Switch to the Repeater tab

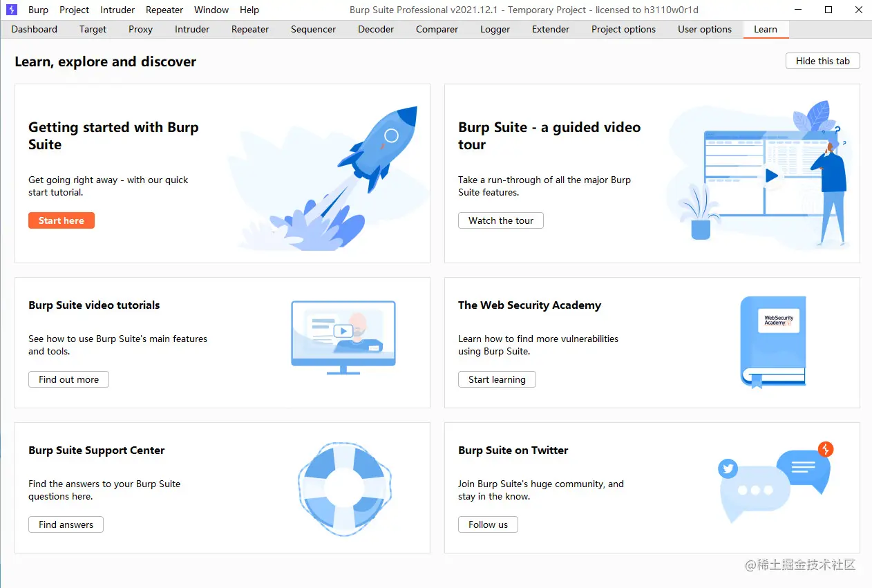(x=250, y=29)
